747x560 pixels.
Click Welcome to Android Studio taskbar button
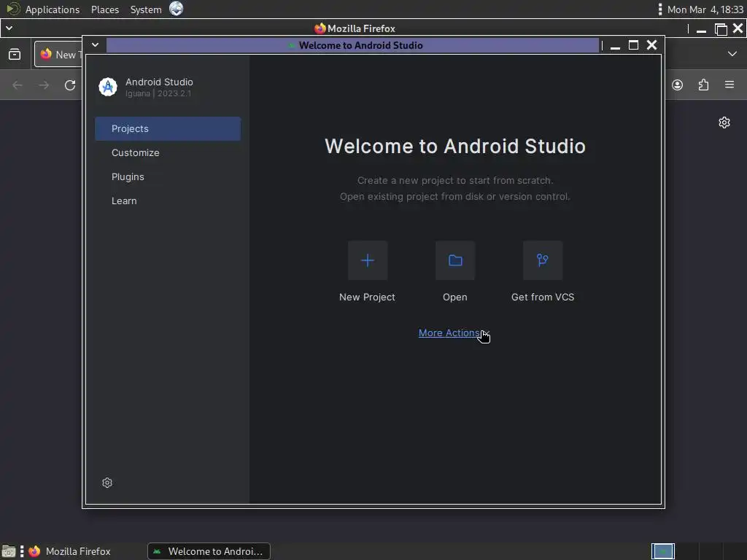pos(209,551)
